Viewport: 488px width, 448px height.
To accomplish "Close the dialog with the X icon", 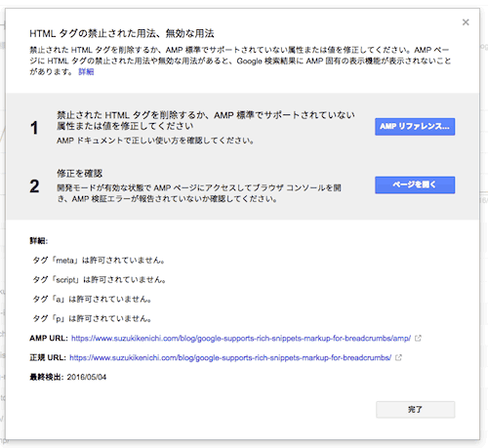I will click(x=466, y=22).
